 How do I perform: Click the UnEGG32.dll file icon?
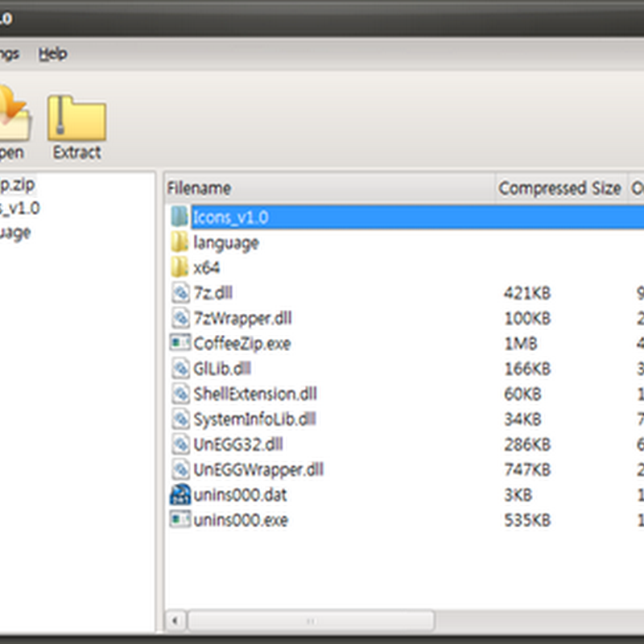pos(180,444)
